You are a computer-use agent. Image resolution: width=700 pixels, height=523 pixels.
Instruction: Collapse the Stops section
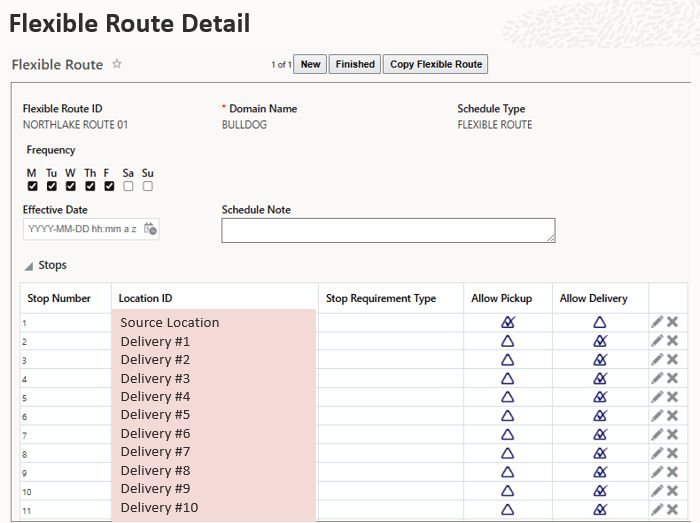tap(29, 266)
